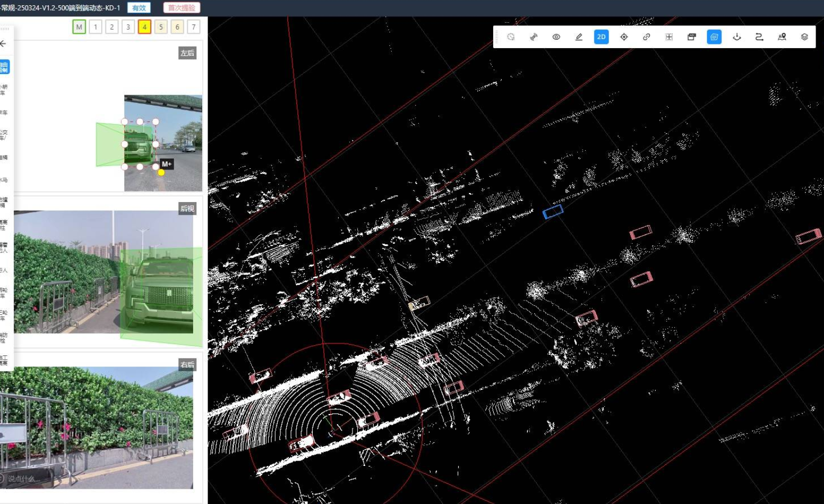This screenshot has height=504, width=824.
Task: Click the 有效 status button
Action: tap(139, 8)
